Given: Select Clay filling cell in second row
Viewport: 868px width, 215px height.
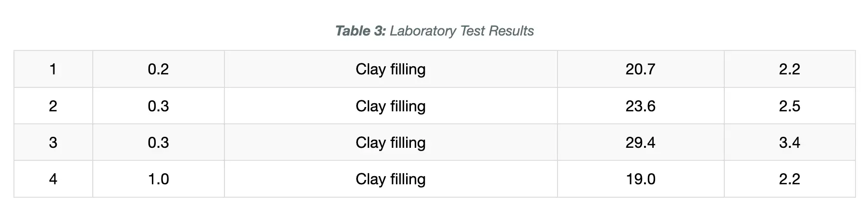Looking at the screenshot, I should point(391,106).
